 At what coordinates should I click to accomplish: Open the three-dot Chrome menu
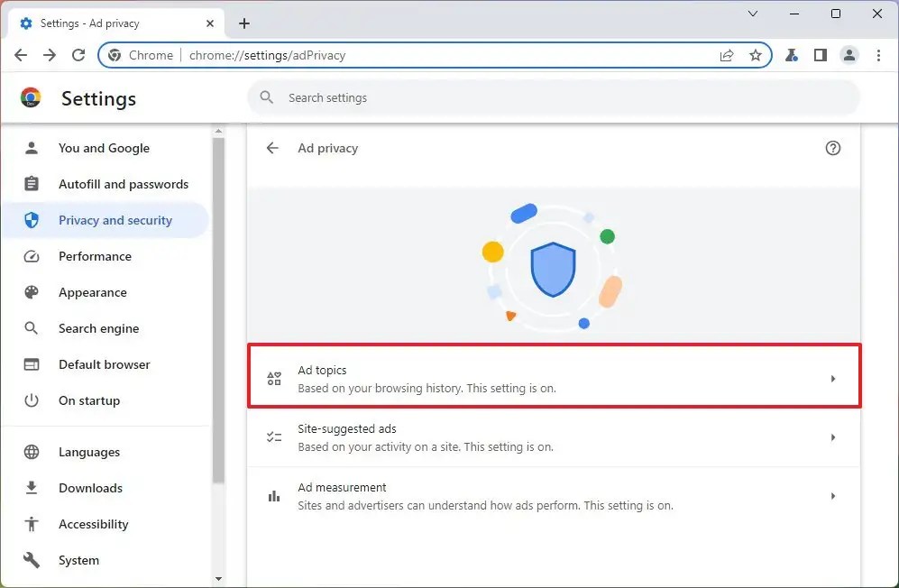coord(879,55)
